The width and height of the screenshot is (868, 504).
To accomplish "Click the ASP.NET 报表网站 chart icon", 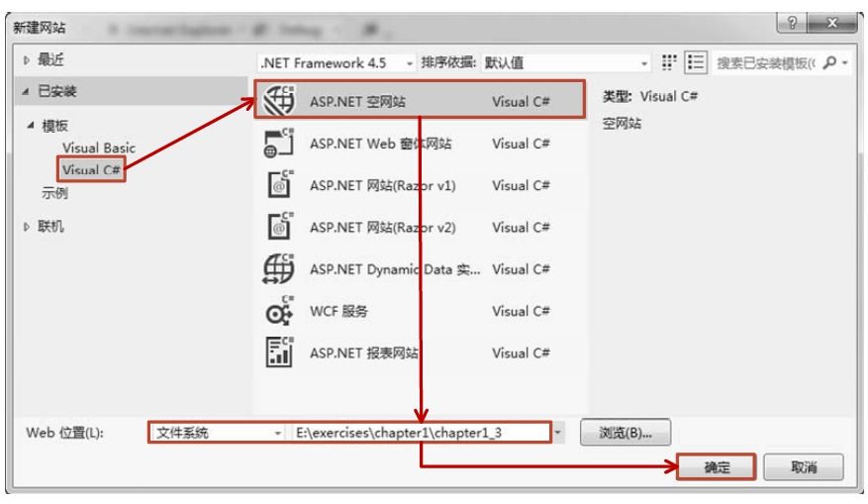I will (279, 353).
